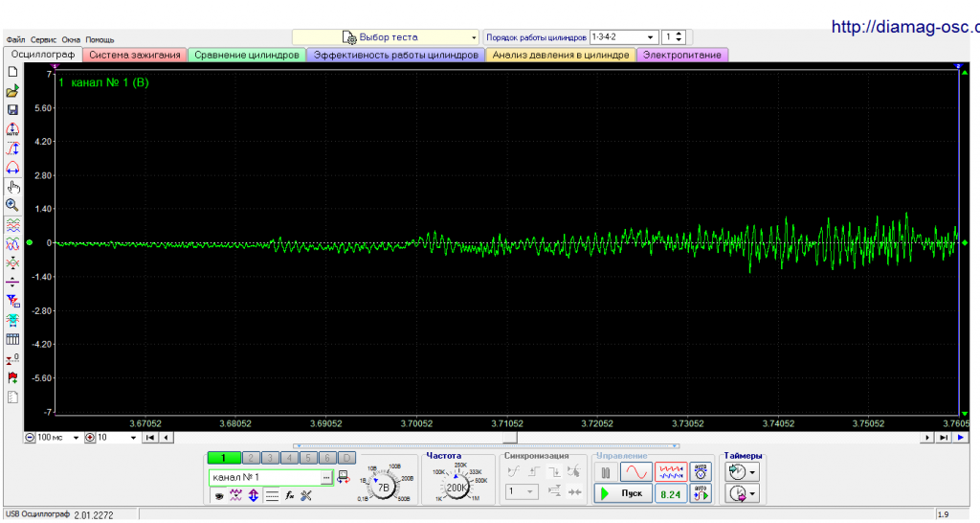Open the filter tool in left toolbar
This screenshot has width=980, height=523.
(x=12, y=301)
